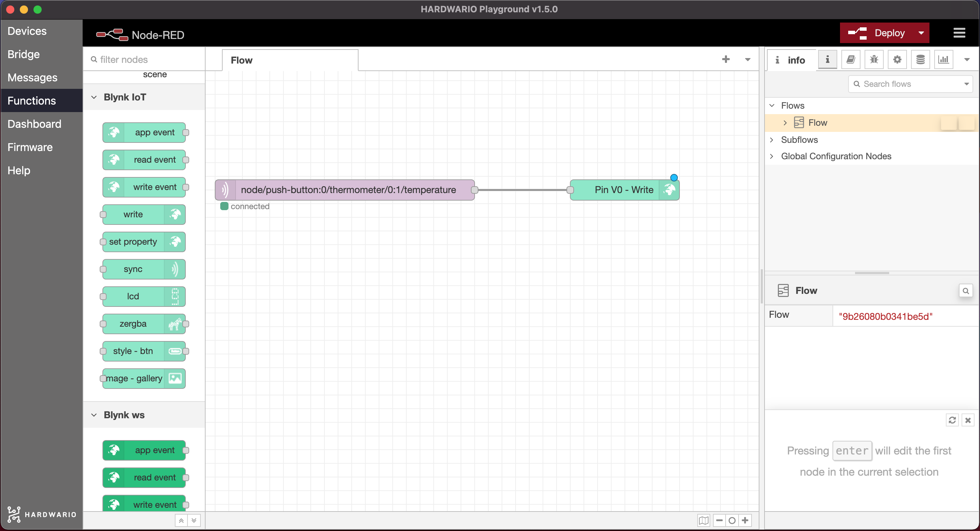Expand the Flow item in tree

tap(785, 123)
